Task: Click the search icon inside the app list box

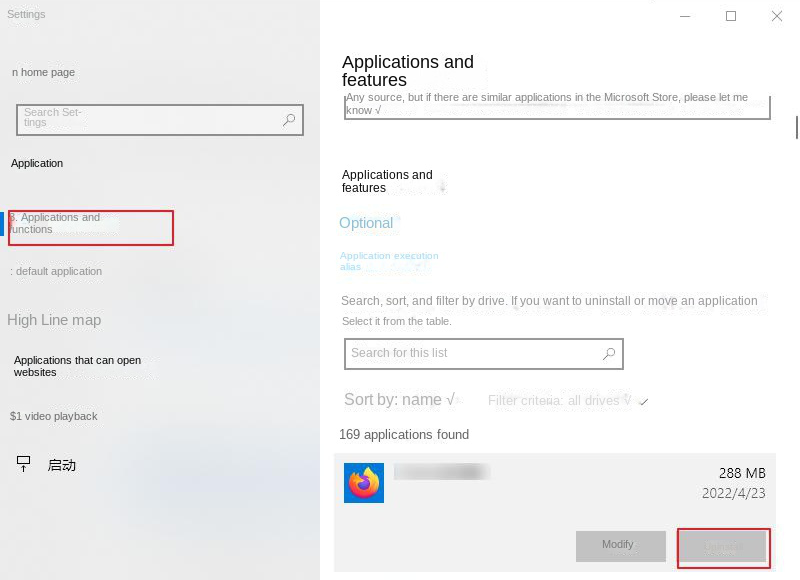Action: [609, 353]
